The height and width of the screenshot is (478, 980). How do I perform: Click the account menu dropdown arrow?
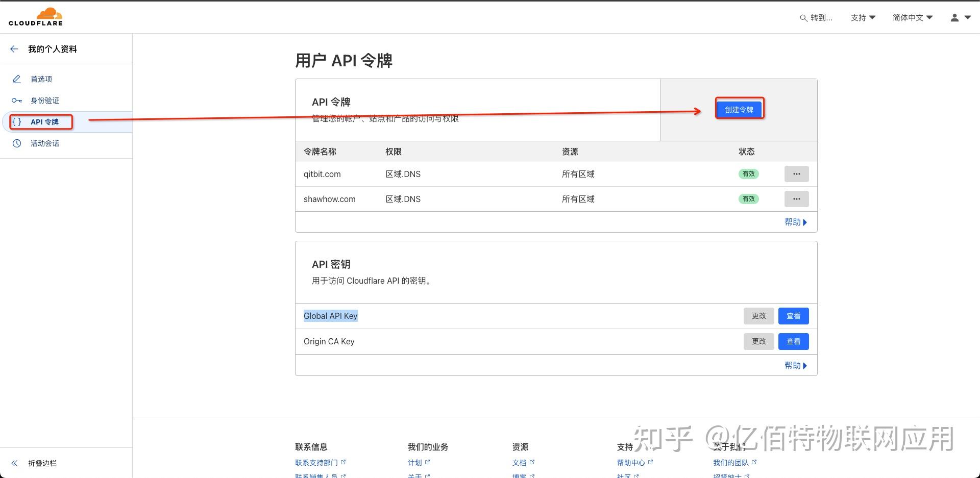click(x=968, y=17)
